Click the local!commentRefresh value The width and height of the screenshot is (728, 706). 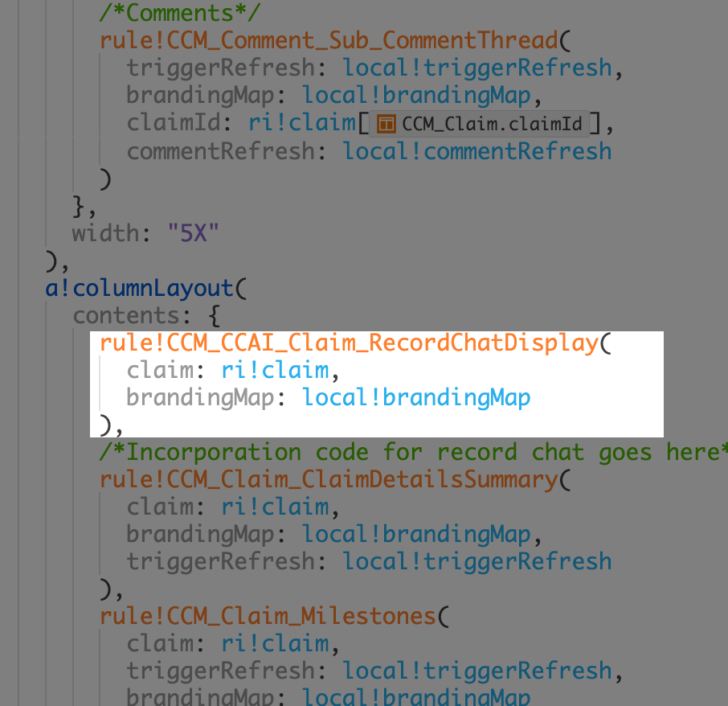click(x=477, y=151)
